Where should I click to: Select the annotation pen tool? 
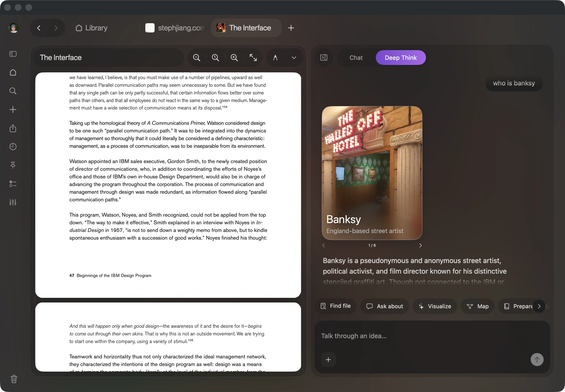coord(275,58)
